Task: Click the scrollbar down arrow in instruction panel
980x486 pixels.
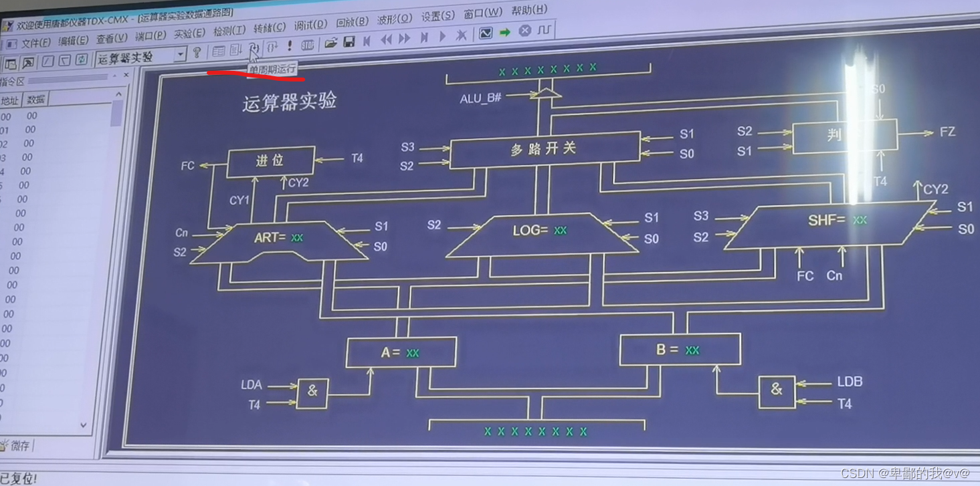Action: pos(83,425)
